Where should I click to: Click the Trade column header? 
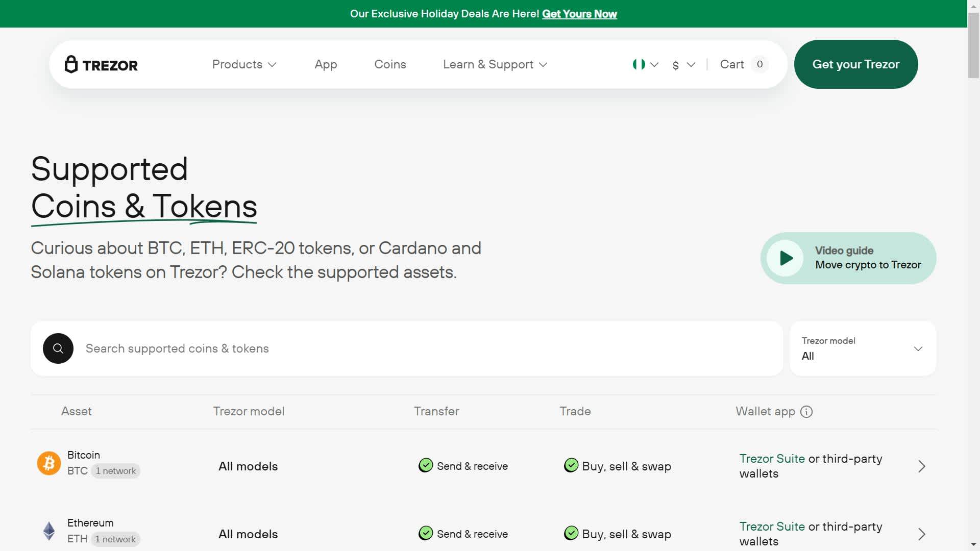(575, 411)
